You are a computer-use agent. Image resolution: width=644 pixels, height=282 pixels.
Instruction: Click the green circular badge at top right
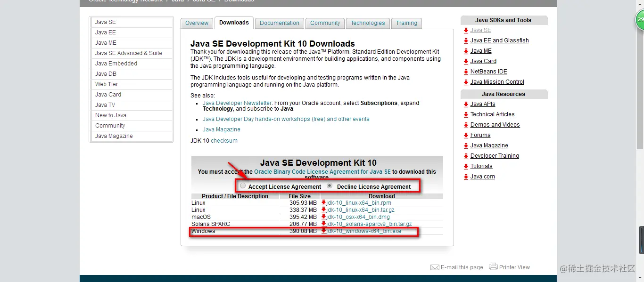640,19
